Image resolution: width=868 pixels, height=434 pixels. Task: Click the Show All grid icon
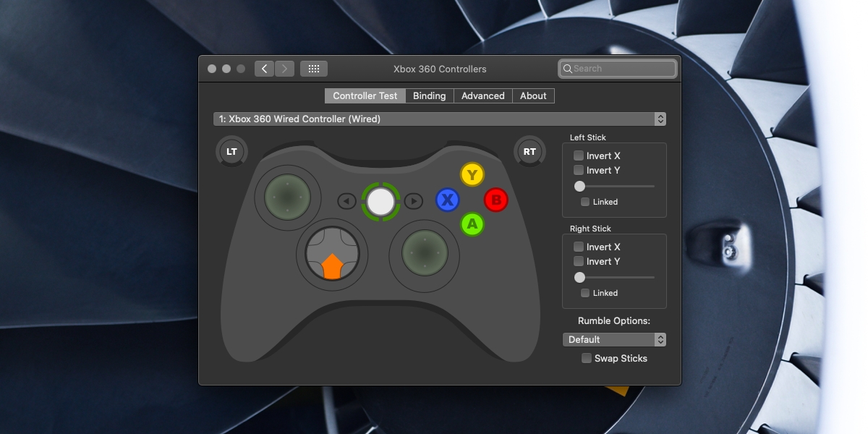314,69
